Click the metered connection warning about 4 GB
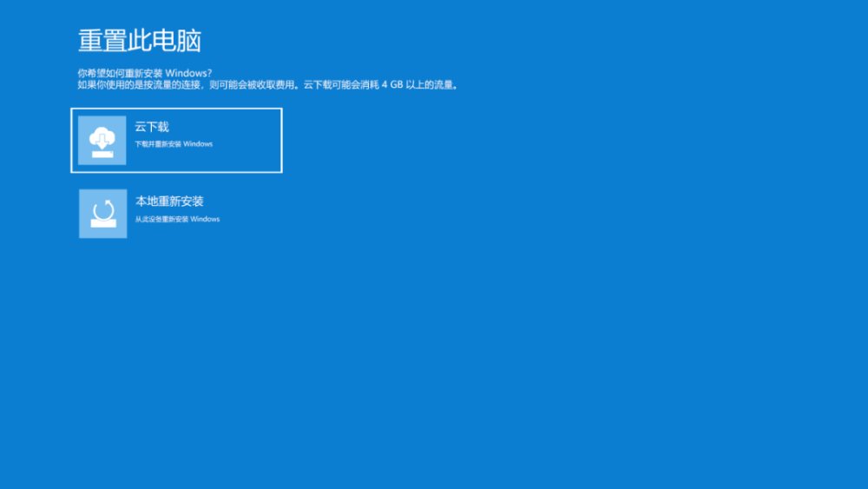868x489 pixels. [x=268, y=85]
